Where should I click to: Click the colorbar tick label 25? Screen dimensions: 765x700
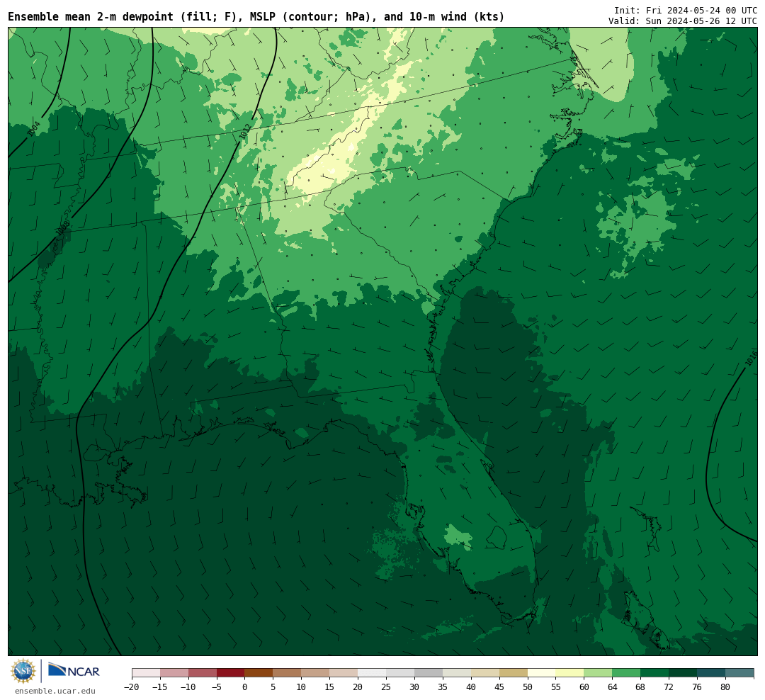(386, 687)
